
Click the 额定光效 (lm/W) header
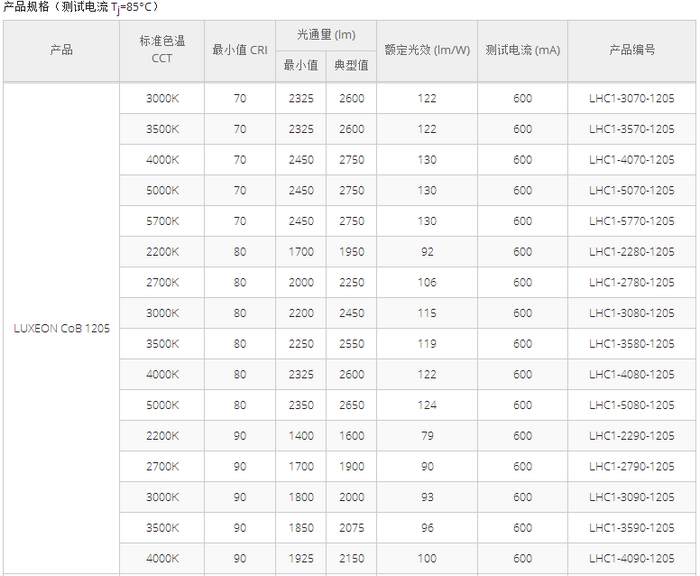[427, 50]
